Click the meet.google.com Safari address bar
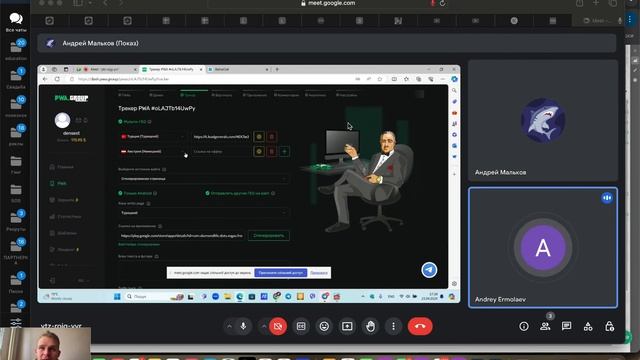Viewport: 640px width, 360px height. 328,3
